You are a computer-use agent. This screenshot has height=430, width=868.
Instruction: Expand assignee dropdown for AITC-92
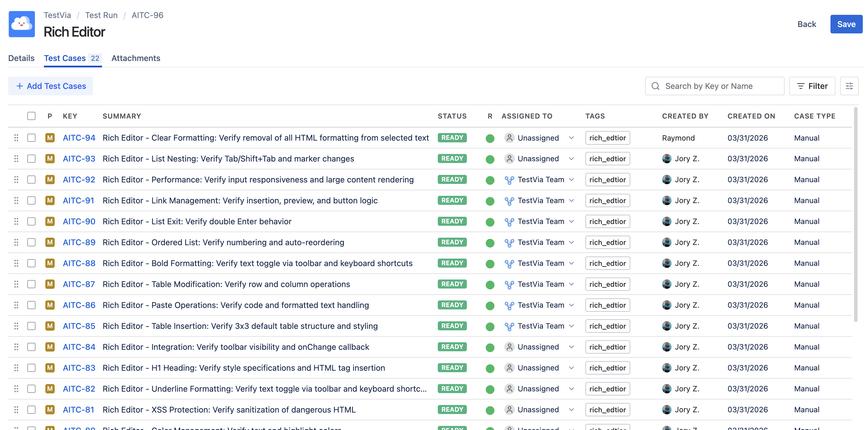[x=571, y=180]
